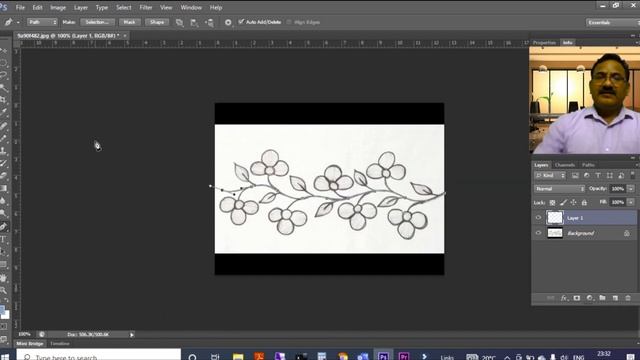Open the Properties panel tab

(x=544, y=42)
